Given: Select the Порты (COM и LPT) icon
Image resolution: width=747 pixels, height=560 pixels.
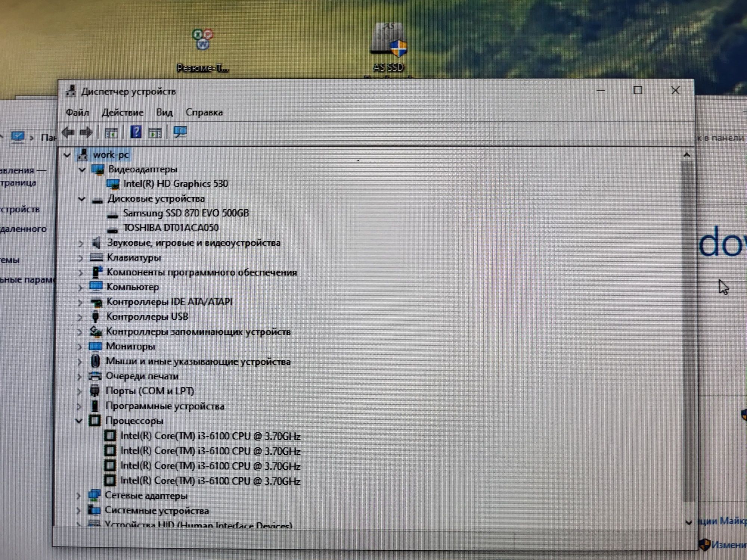Looking at the screenshot, I should [95, 391].
